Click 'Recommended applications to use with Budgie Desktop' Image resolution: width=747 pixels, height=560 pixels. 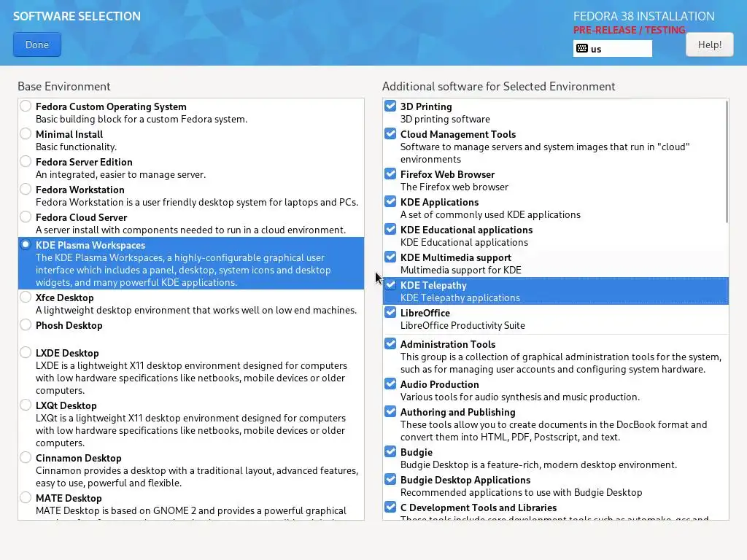click(x=521, y=492)
